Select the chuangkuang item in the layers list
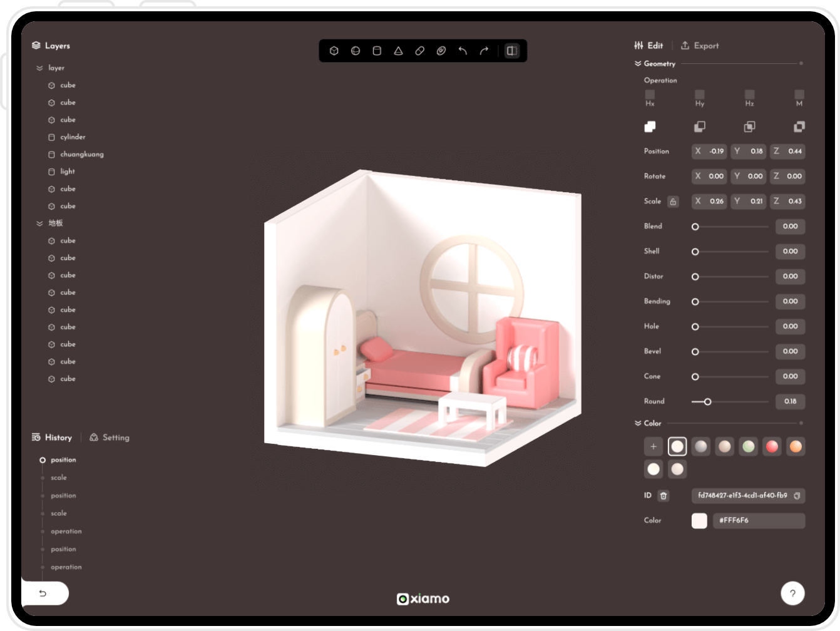This screenshot has height=631, width=840. click(x=81, y=154)
